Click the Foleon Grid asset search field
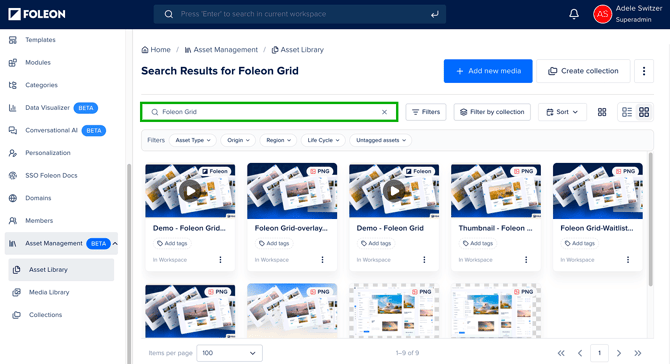 tap(269, 112)
